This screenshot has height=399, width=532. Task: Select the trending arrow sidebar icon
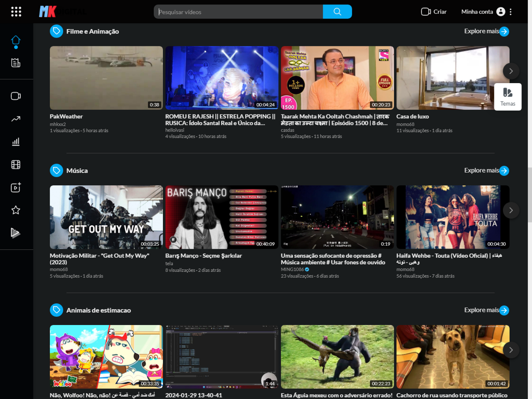pyautogui.click(x=16, y=119)
